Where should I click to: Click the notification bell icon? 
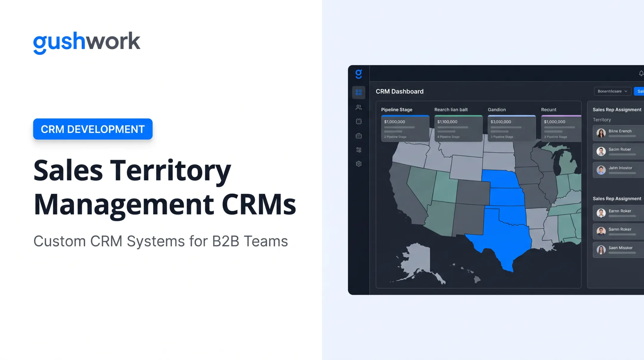[641, 73]
